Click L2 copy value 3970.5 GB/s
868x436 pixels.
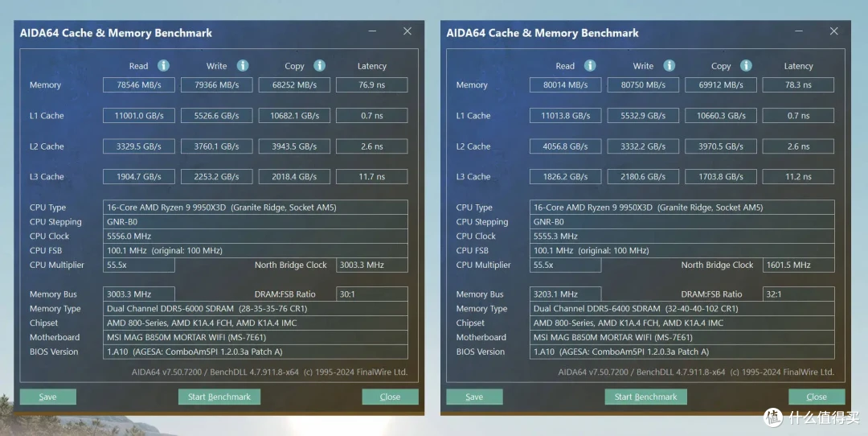click(721, 146)
